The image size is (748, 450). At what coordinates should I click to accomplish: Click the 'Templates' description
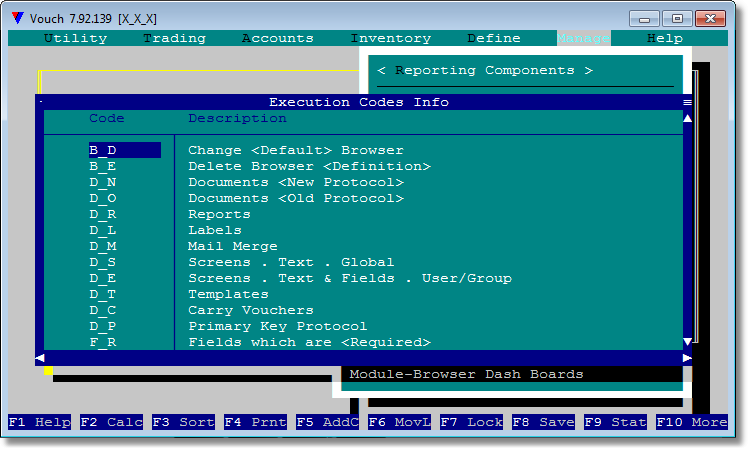[x=228, y=294]
